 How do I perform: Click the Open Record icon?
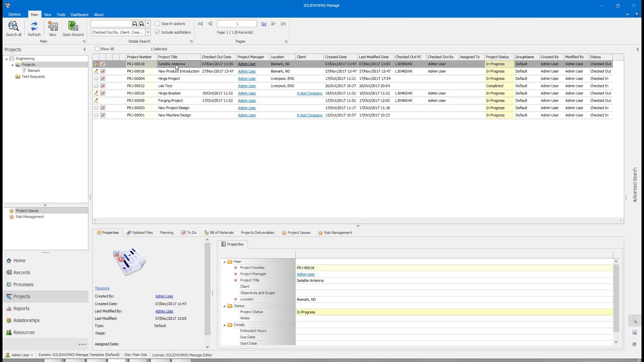click(x=73, y=26)
